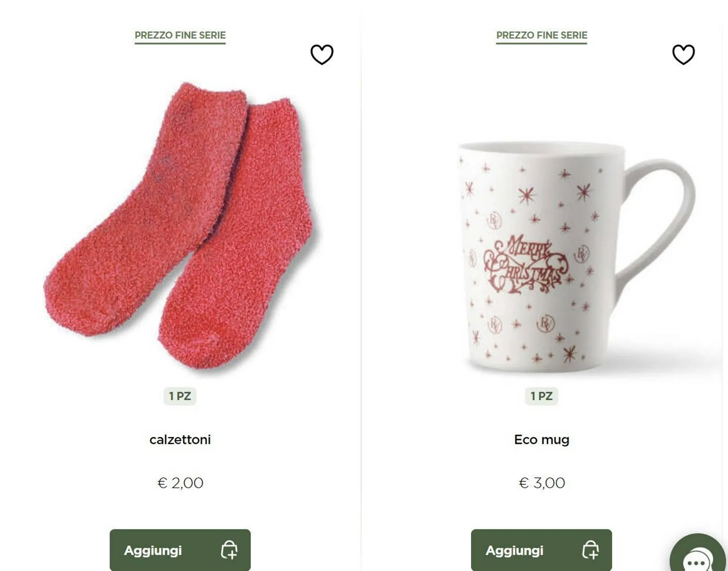Click the € 2,00 price of calzettoni
The width and height of the screenshot is (728, 571).
click(180, 483)
